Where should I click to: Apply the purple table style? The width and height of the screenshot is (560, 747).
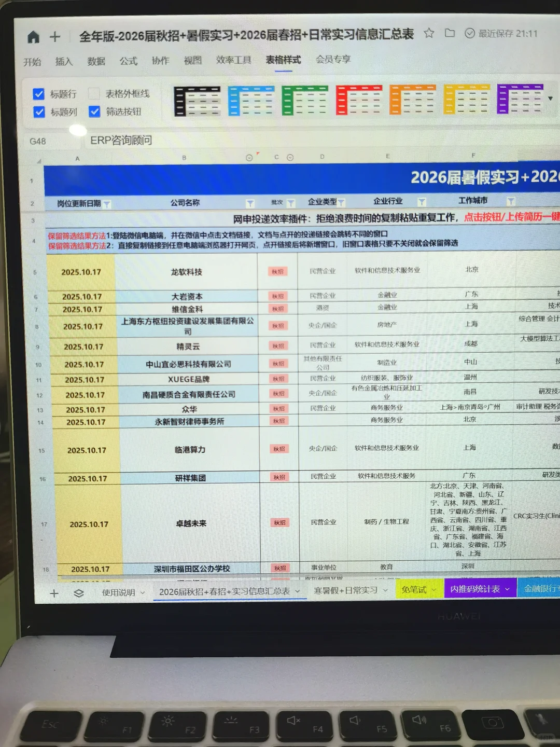click(520, 99)
